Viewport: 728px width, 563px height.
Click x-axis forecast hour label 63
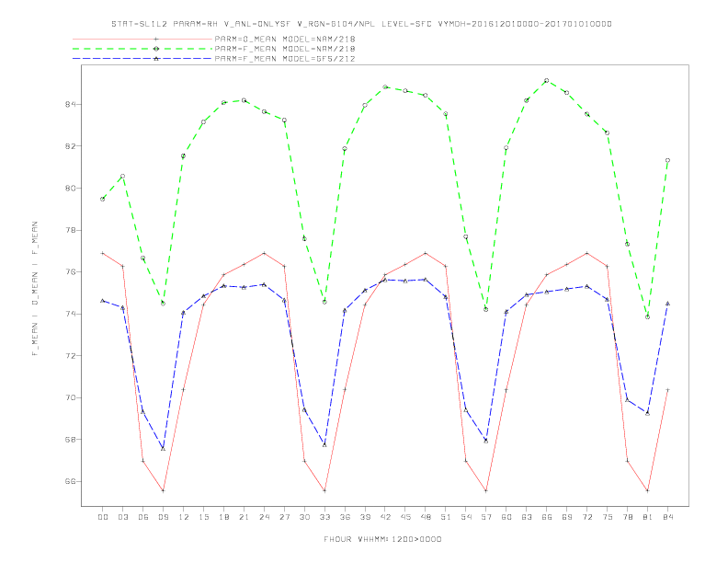(x=527, y=517)
